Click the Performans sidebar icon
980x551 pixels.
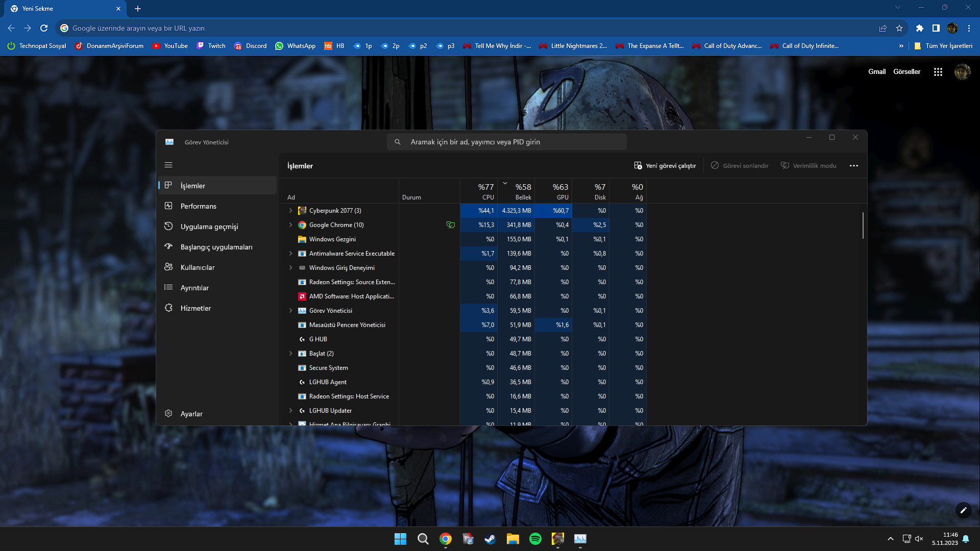point(168,206)
